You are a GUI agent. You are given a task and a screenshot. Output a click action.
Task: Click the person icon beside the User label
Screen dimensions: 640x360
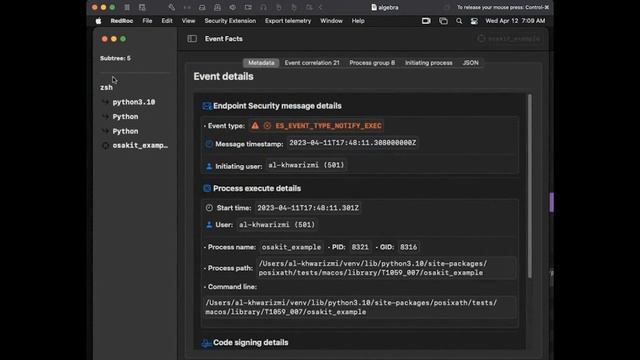coord(209,225)
